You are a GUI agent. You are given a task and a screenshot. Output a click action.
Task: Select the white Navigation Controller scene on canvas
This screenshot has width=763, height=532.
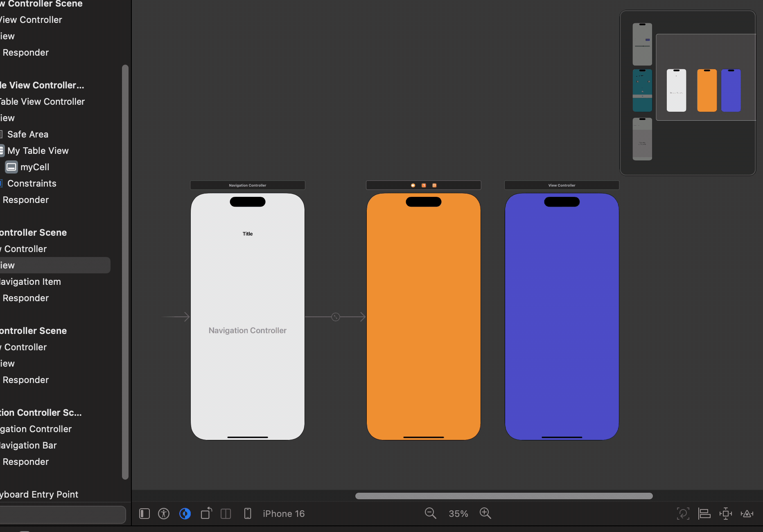(x=248, y=317)
